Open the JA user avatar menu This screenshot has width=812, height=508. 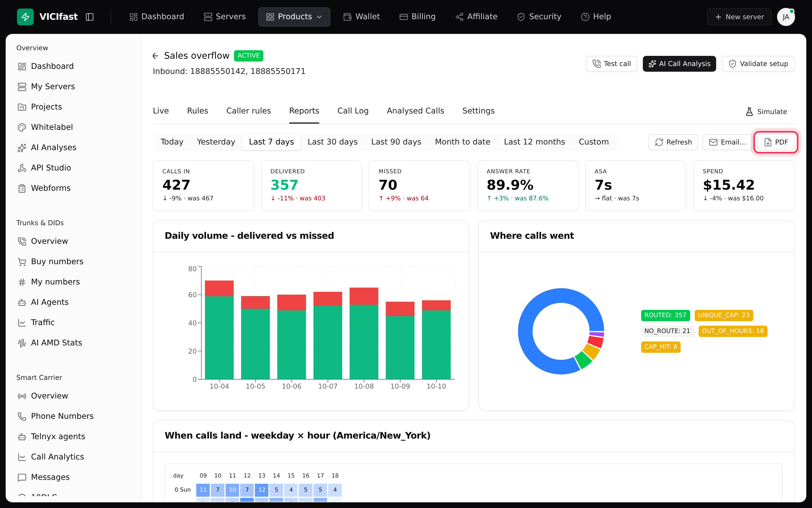786,17
